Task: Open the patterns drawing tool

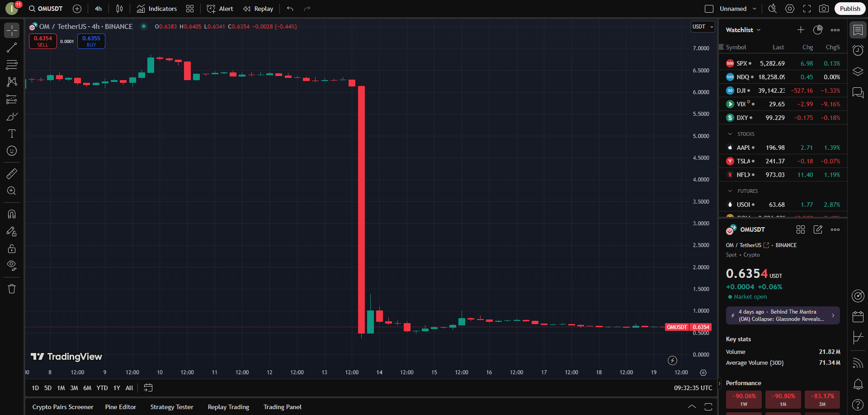Action: (12, 82)
